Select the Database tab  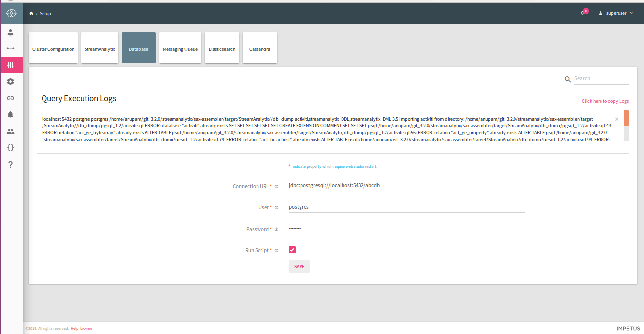[x=138, y=48]
